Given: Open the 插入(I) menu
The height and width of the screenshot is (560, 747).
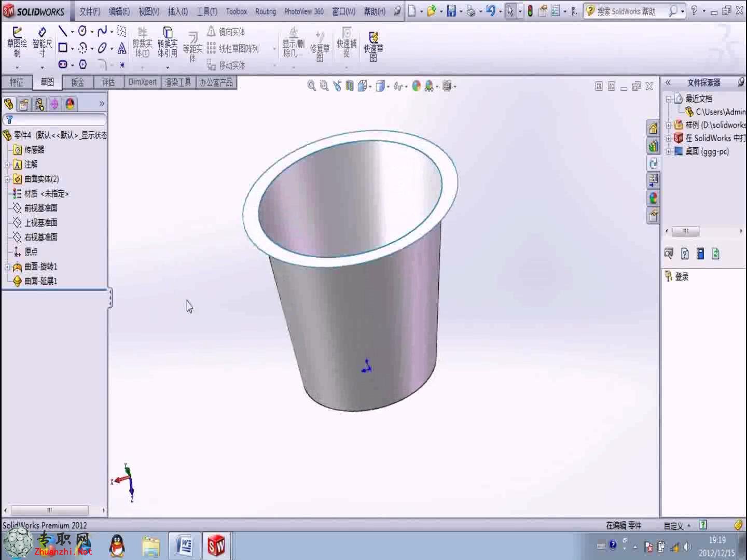Looking at the screenshot, I should [178, 11].
